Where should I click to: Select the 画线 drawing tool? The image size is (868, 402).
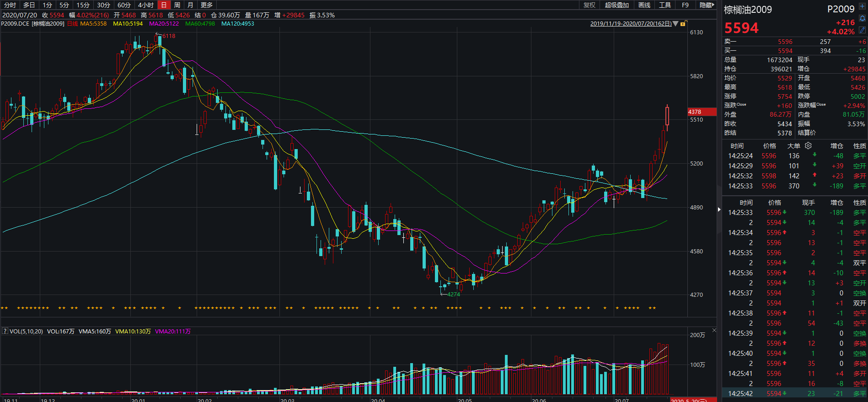point(644,5)
